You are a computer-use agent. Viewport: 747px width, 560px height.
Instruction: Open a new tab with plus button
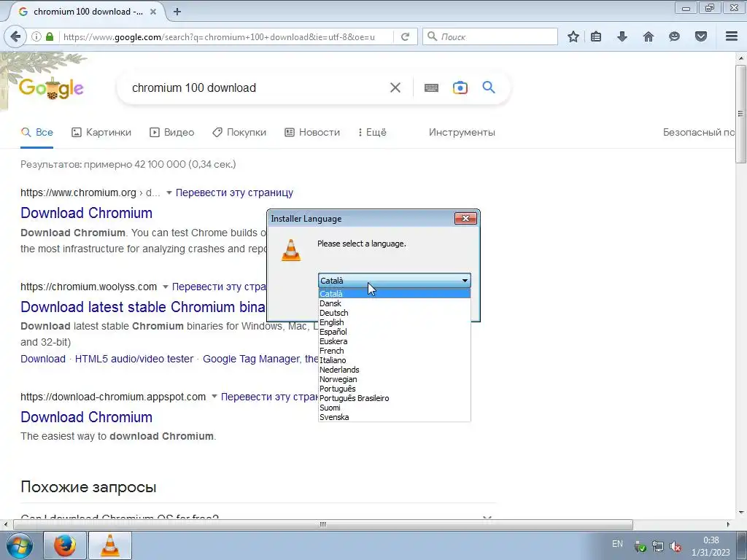177,12
